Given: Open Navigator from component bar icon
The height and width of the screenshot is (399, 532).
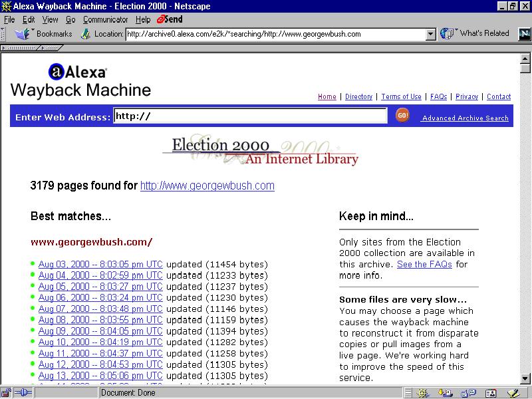Looking at the screenshot, I should click(x=423, y=393).
